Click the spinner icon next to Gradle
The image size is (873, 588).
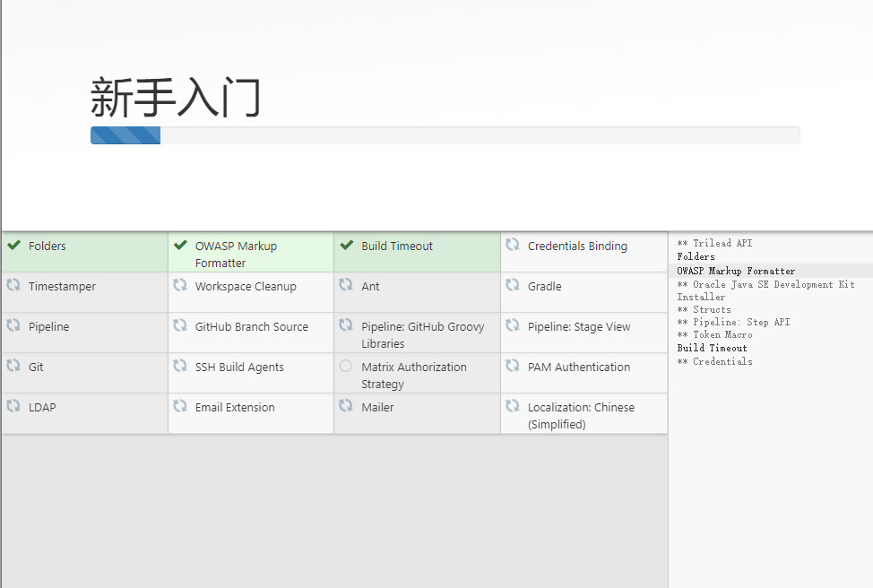click(512, 284)
